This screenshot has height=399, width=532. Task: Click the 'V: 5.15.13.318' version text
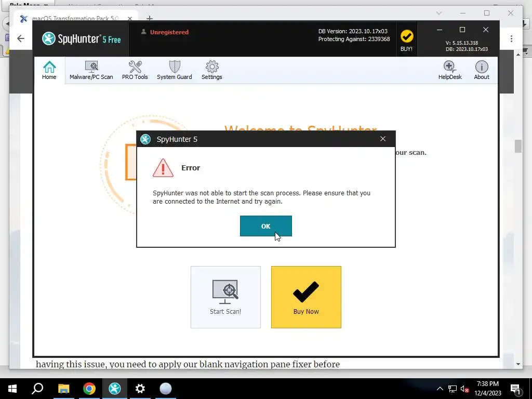click(x=462, y=43)
